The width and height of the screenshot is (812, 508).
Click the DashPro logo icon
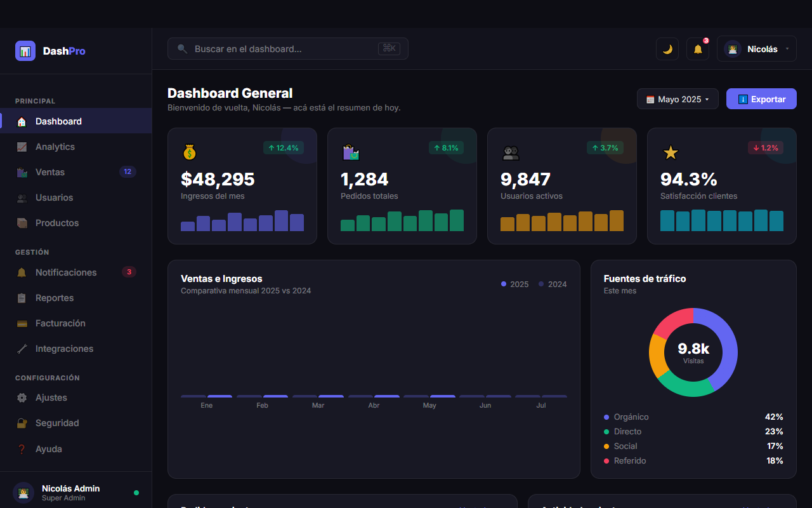(25, 51)
